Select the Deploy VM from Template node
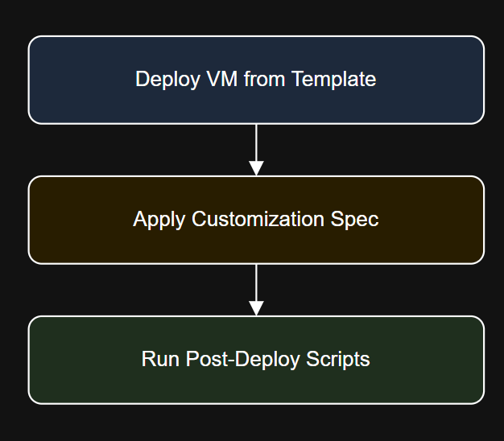The height and width of the screenshot is (441, 504). coord(256,80)
